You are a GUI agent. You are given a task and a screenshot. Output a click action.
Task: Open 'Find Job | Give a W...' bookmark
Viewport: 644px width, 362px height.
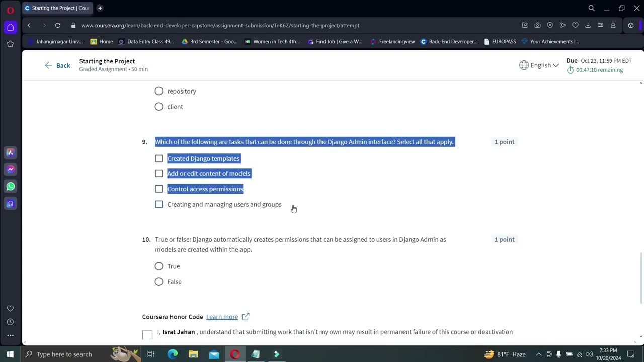335,41
